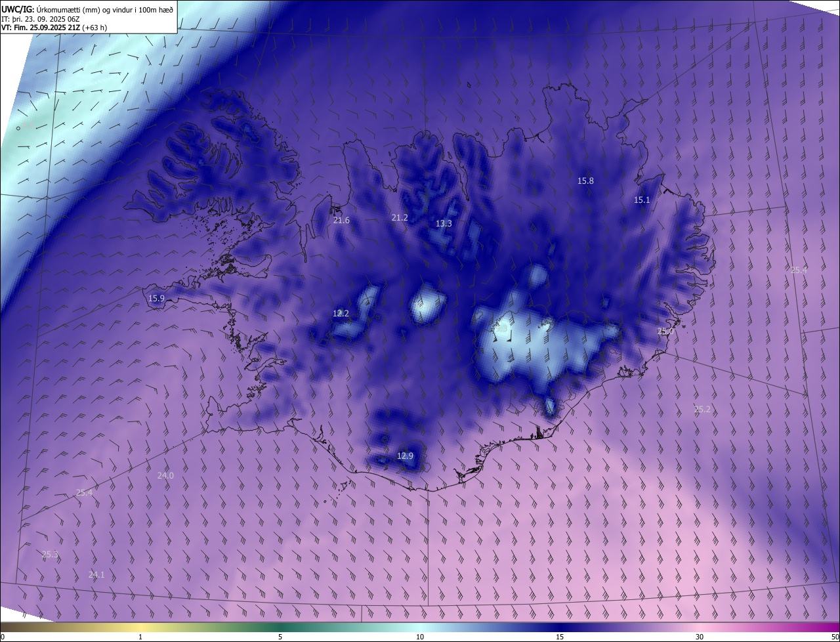Click the 12.2 value label on the map

click(341, 314)
